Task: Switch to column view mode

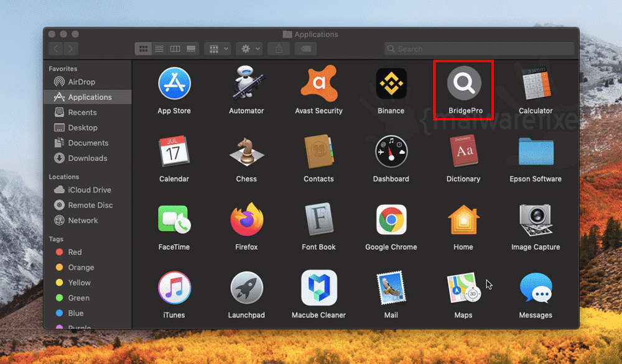Action: pyautogui.click(x=175, y=48)
